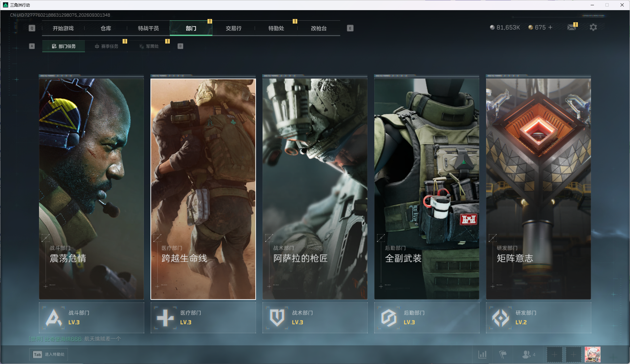Open the 特战干员 tab

tap(148, 28)
